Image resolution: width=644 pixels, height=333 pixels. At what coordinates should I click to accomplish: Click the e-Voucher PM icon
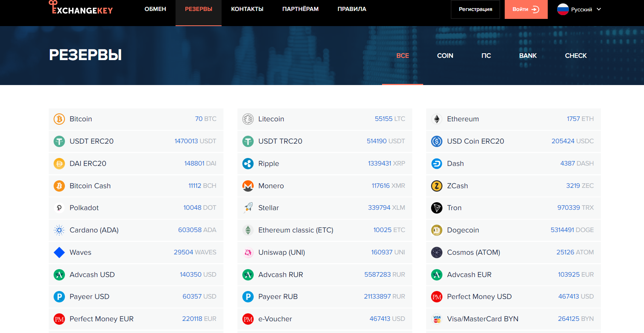[x=248, y=319]
